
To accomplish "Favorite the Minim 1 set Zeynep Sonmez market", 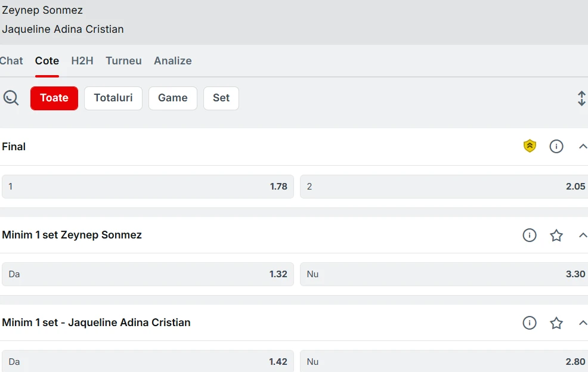I will tap(556, 235).
